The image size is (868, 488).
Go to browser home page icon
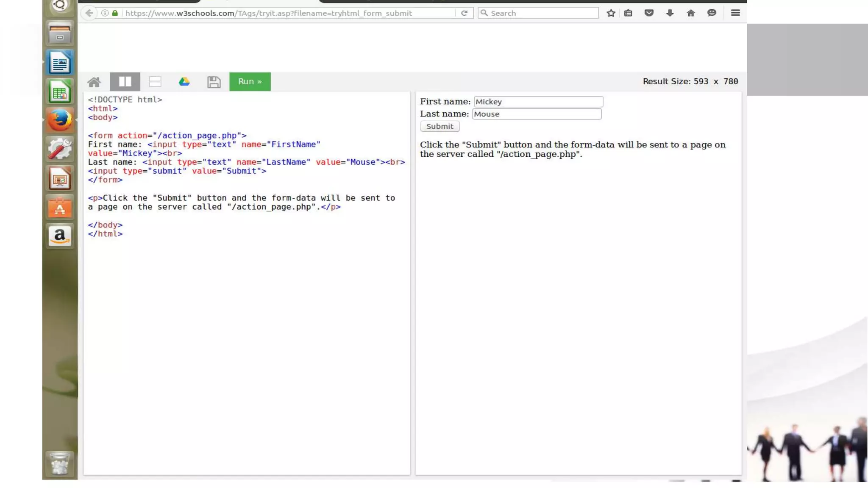tap(691, 13)
